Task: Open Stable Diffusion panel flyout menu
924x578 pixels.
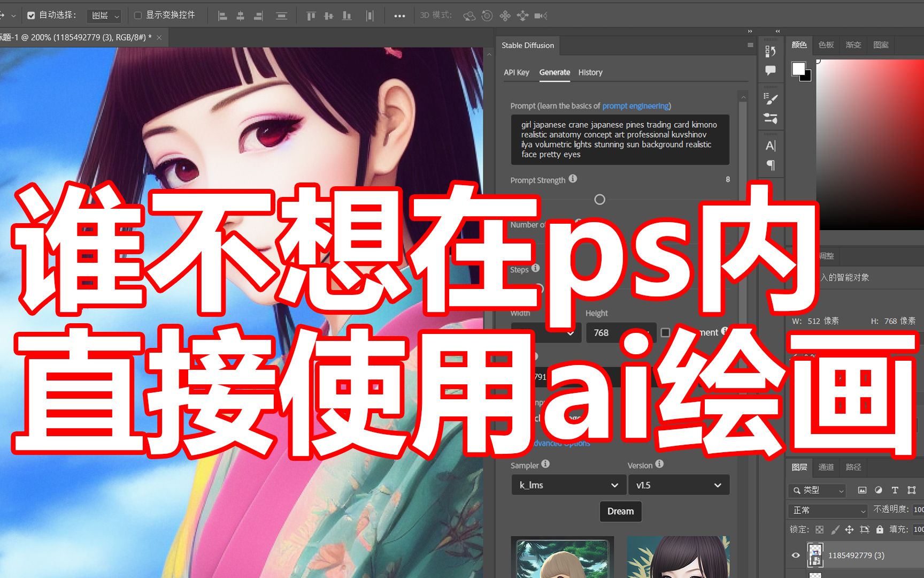Action: tap(750, 45)
